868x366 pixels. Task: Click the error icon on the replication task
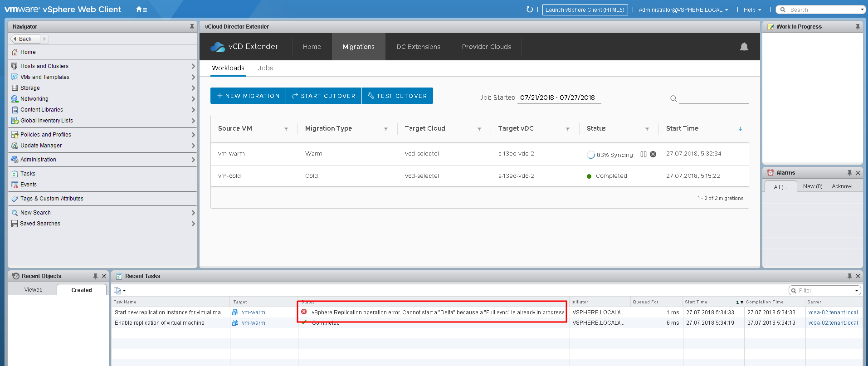coord(304,312)
